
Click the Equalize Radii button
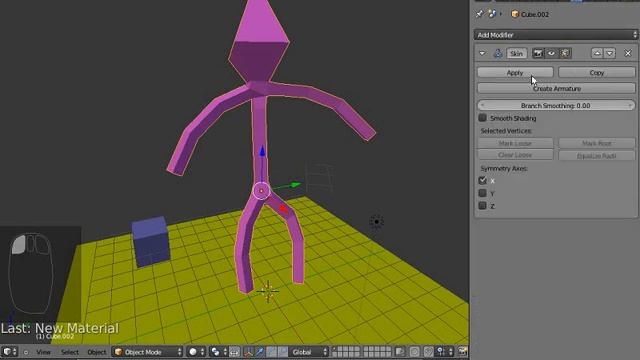[x=597, y=156]
